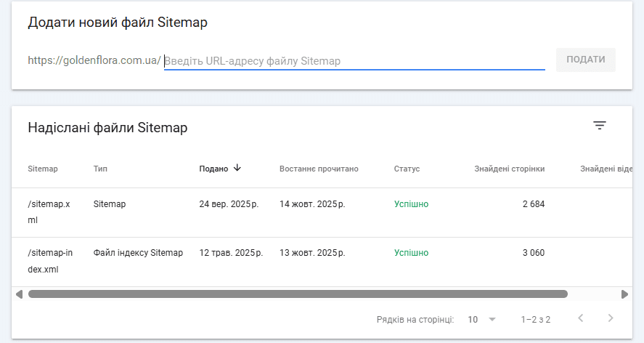Image resolution: width=644 pixels, height=343 pixels.
Task: Go to the previous page chevron
Action: point(580,318)
